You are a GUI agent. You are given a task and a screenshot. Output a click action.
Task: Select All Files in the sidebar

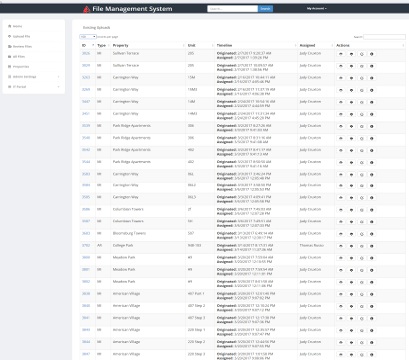(34, 56)
